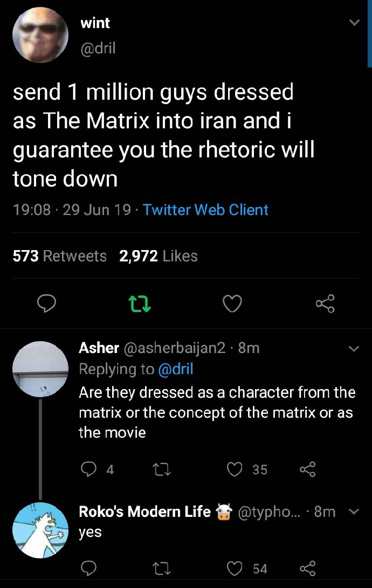Open the Twitter Web Client link
Image resolution: width=372 pixels, height=588 pixels.
[205, 209]
